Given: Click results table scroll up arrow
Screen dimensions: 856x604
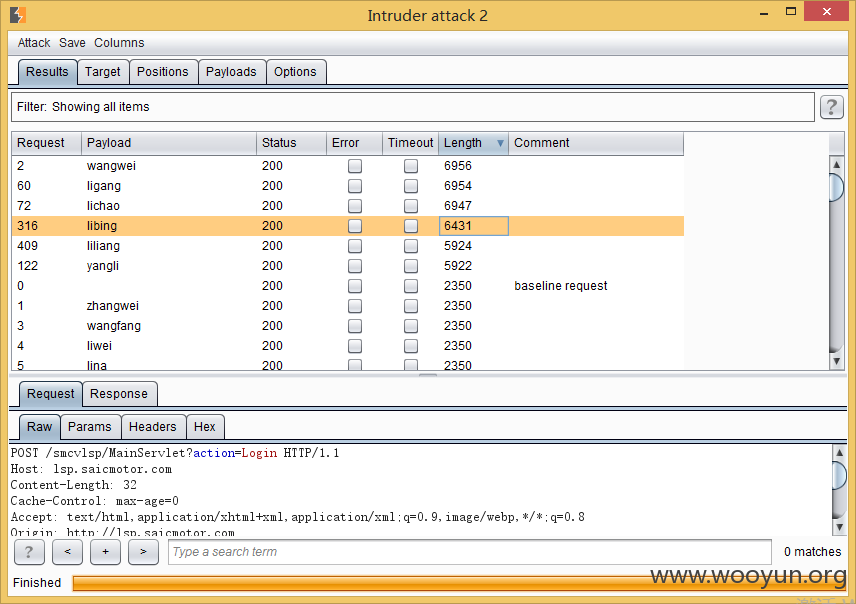Looking at the screenshot, I should pos(836,164).
